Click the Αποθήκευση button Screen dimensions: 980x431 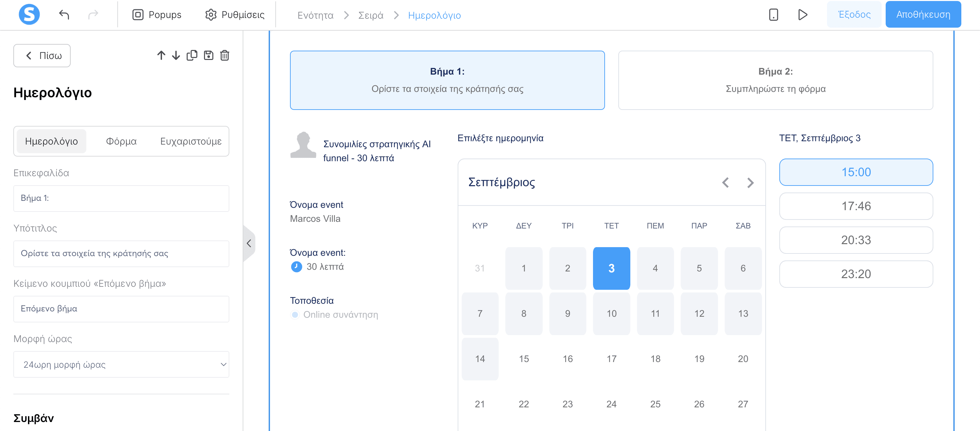tap(923, 14)
